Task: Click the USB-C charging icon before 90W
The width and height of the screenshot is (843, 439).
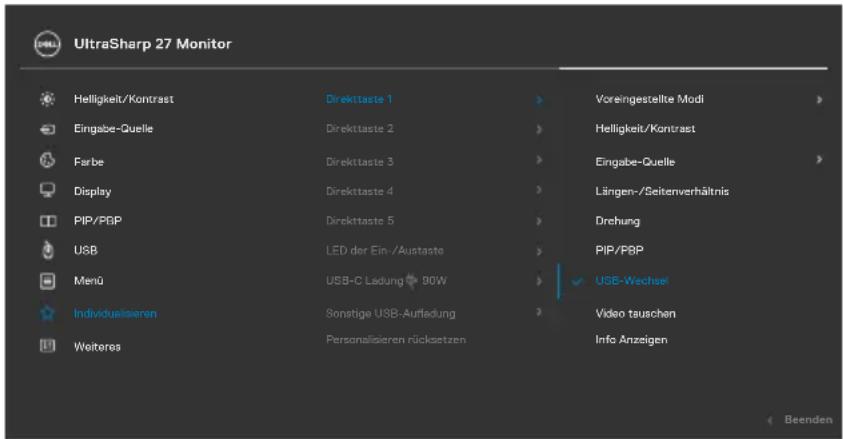Action: pos(411,281)
